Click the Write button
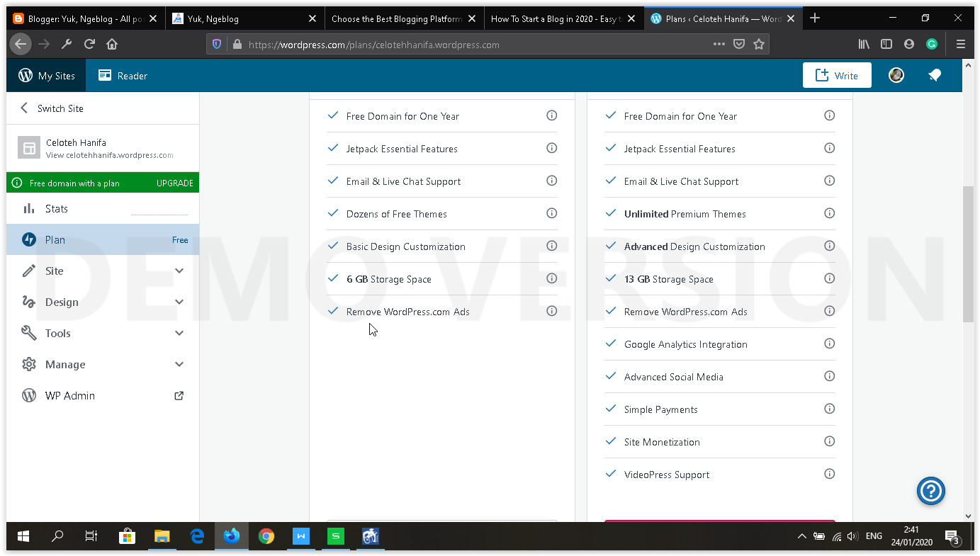The width and height of the screenshot is (980, 556). point(837,76)
